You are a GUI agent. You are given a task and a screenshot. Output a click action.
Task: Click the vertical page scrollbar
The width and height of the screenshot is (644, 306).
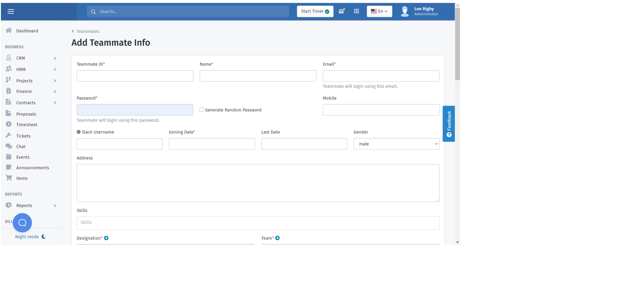[457, 44]
